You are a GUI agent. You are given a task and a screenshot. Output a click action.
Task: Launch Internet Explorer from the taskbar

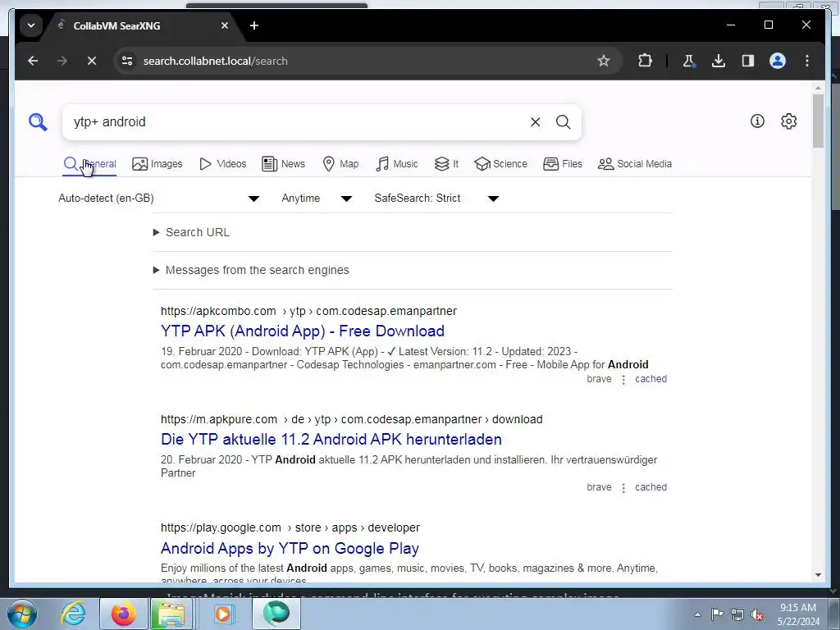coord(72,614)
